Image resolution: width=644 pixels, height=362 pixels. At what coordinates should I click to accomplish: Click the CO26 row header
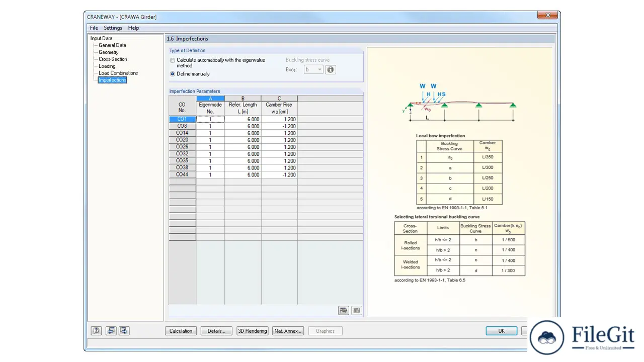pos(182,147)
